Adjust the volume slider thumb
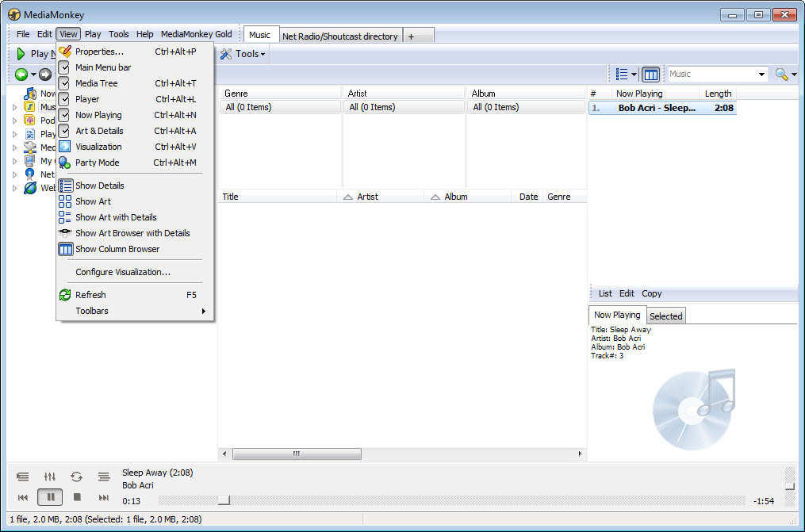Screen dimensions: 805x532 point(790,486)
